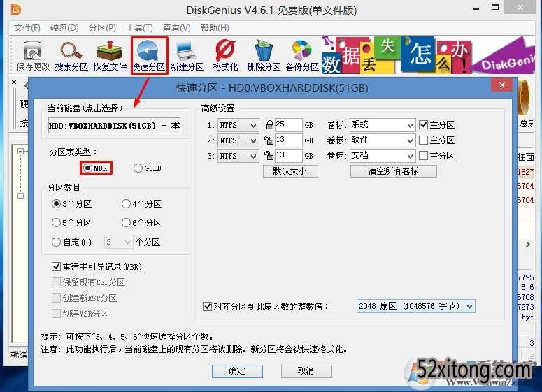Expand the 系统 volume label dropdown

(410, 125)
